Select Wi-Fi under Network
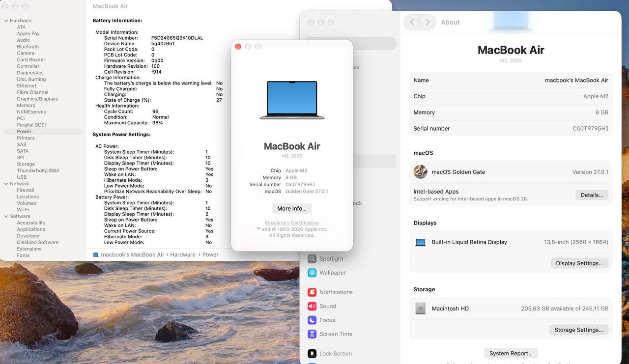Image resolution: width=629 pixels, height=364 pixels. pyautogui.click(x=23, y=210)
